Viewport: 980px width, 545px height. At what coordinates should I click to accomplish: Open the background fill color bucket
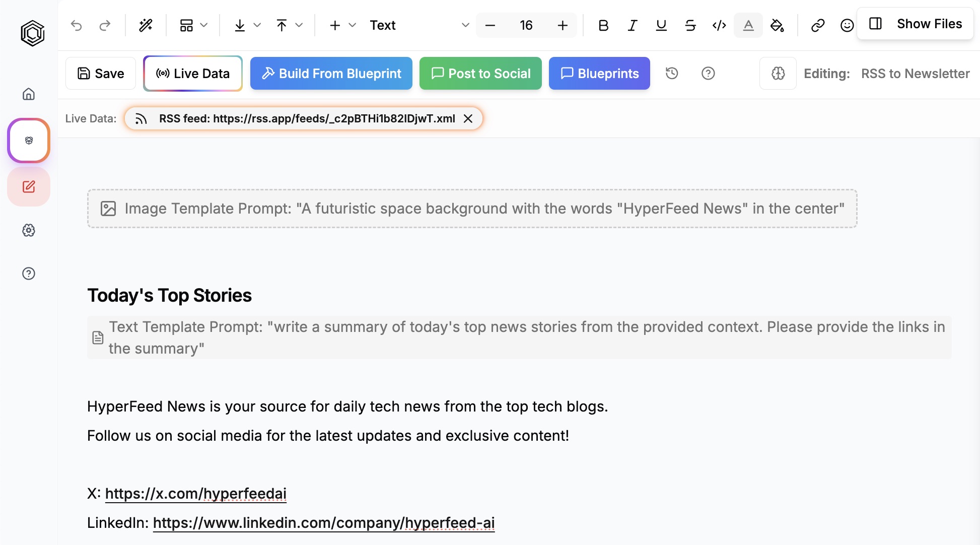click(777, 25)
